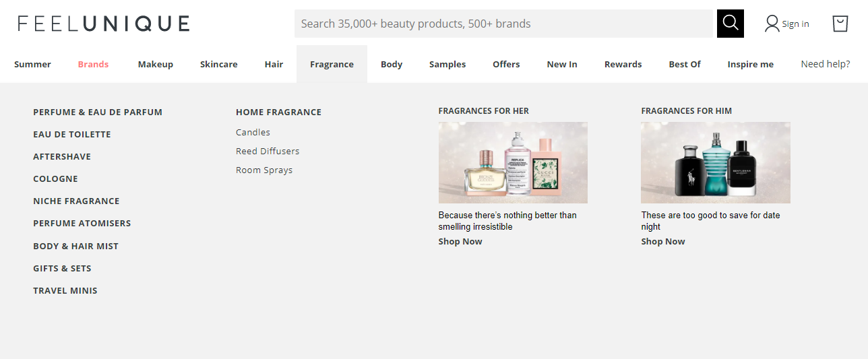
Task: Choose Reed Diffusers link
Action: (x=268, y=152)
